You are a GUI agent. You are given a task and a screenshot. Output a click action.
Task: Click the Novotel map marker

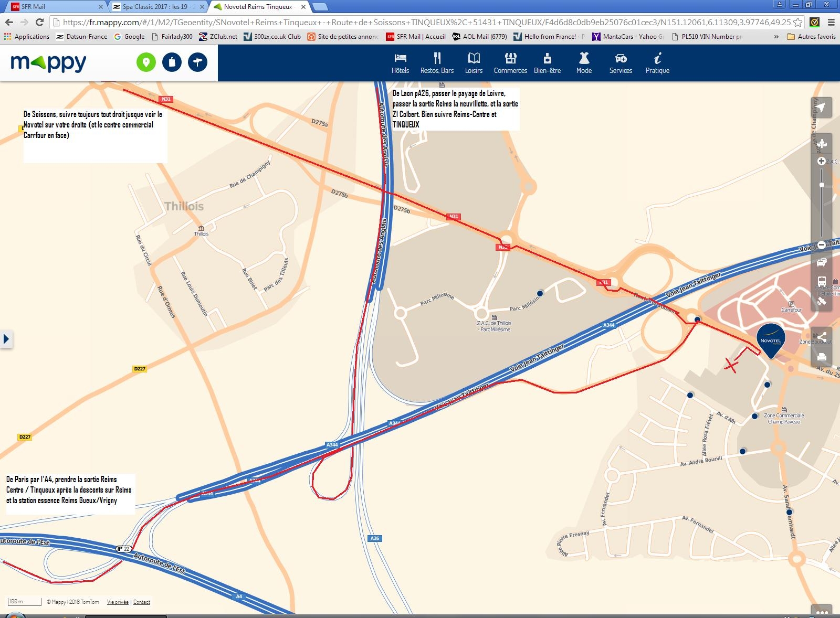pyautogui.click(x=770, y=340)
